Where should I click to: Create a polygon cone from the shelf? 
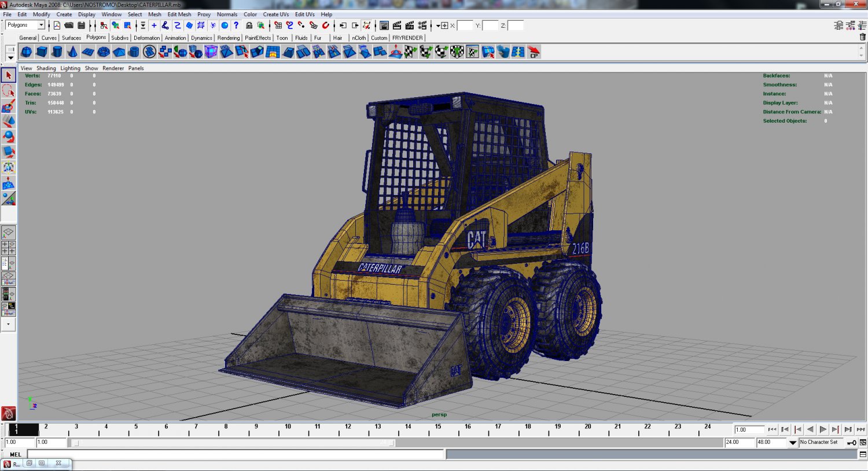click(72, 52)
